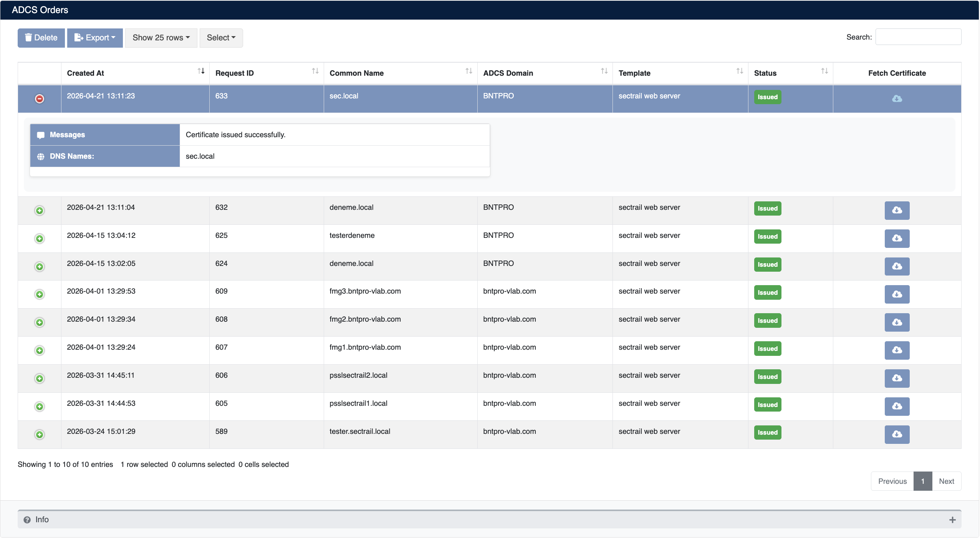Click the DNS name value 'sec.local'

[200, 156]
